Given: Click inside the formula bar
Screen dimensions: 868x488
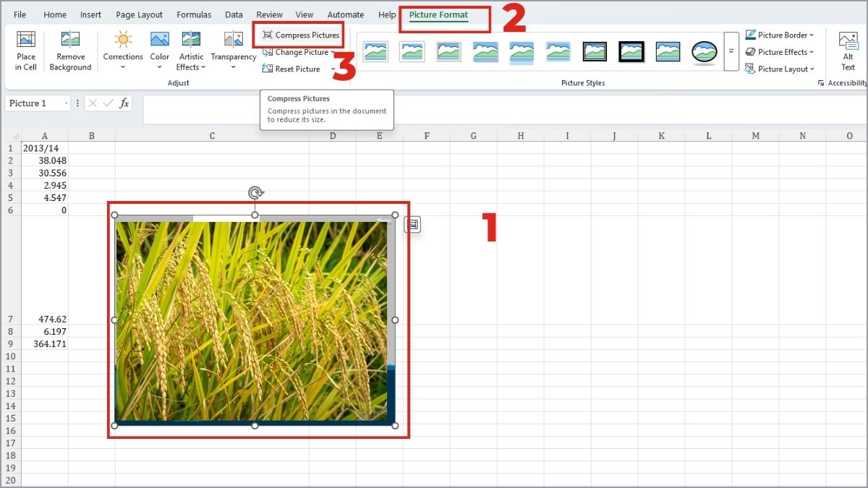Looking at the screenshot, I should pyautogui.click(x=503, y=110).
